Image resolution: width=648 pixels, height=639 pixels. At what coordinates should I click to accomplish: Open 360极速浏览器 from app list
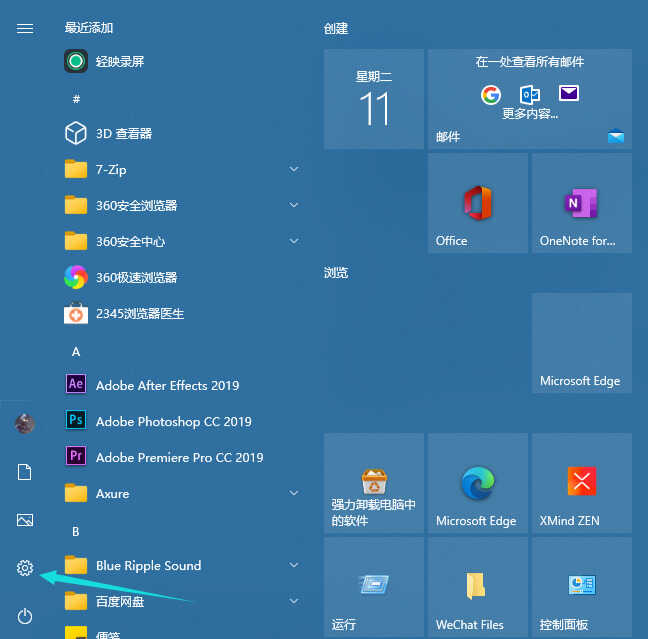(136, 277)
